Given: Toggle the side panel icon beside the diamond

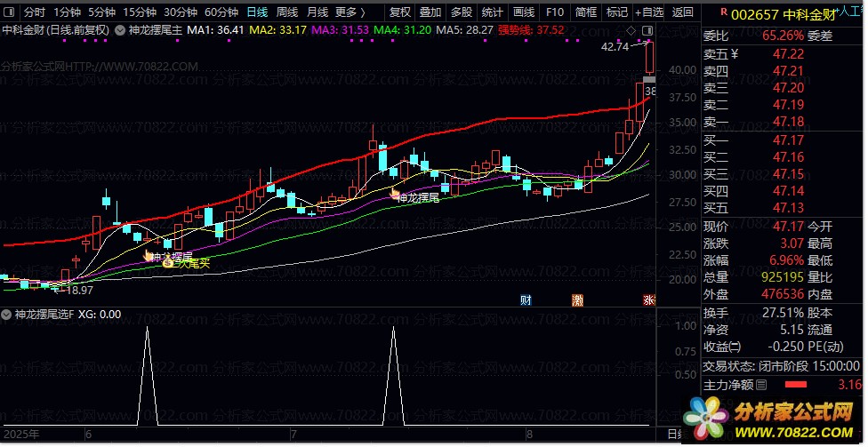Looking at the screenshot, I should 647,30.
